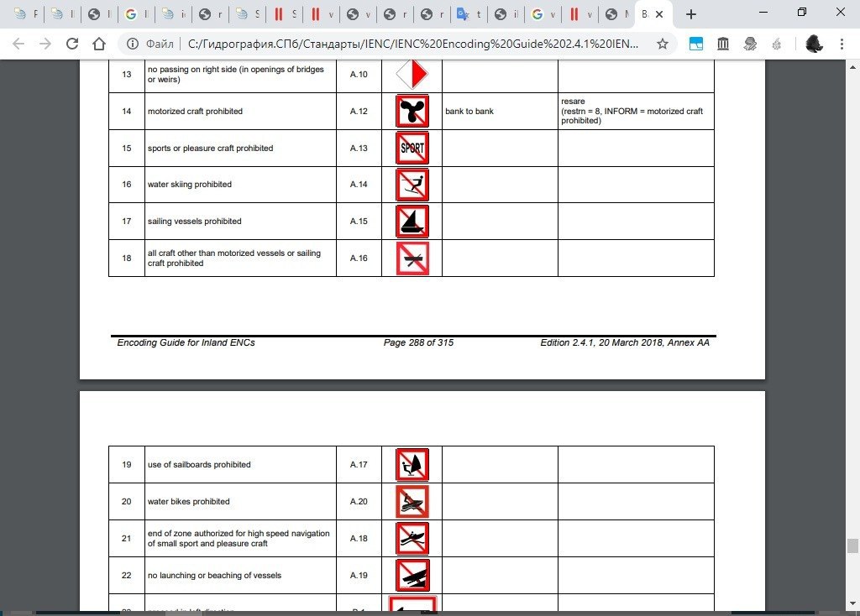
Task: Click 'all craft other than motorized vessels' cell
Action: (240, 258)
